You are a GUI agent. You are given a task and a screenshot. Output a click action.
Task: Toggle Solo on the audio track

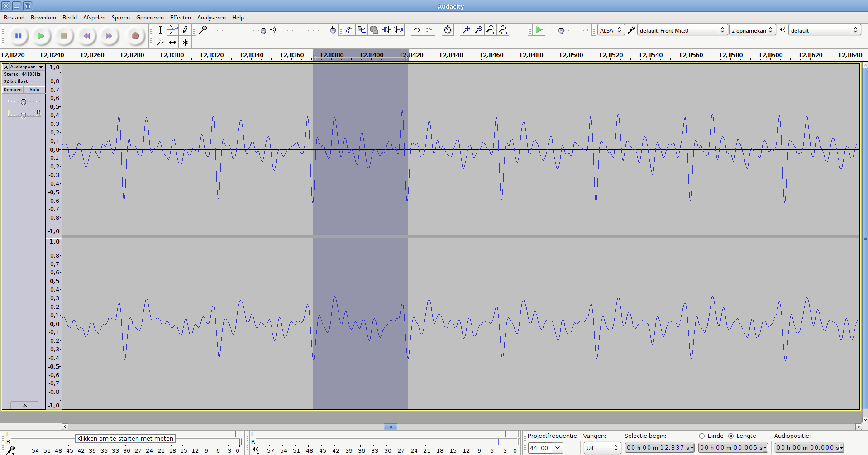coord(34,90)
